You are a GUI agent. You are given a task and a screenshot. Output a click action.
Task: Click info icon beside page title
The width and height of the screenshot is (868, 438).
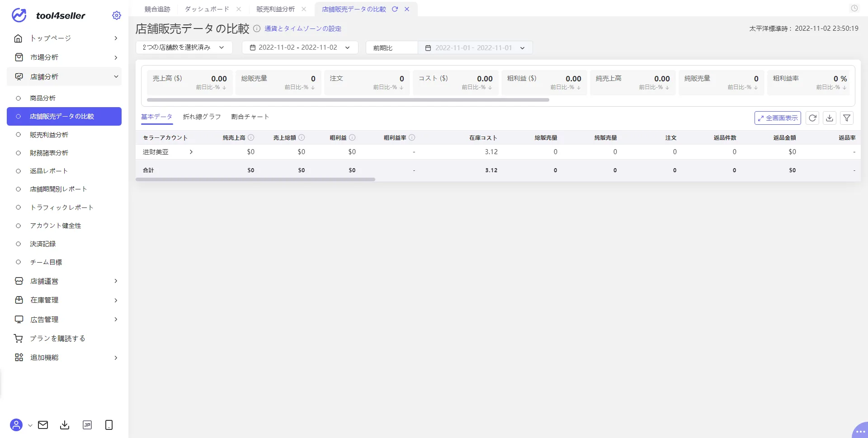pos(257,28)
